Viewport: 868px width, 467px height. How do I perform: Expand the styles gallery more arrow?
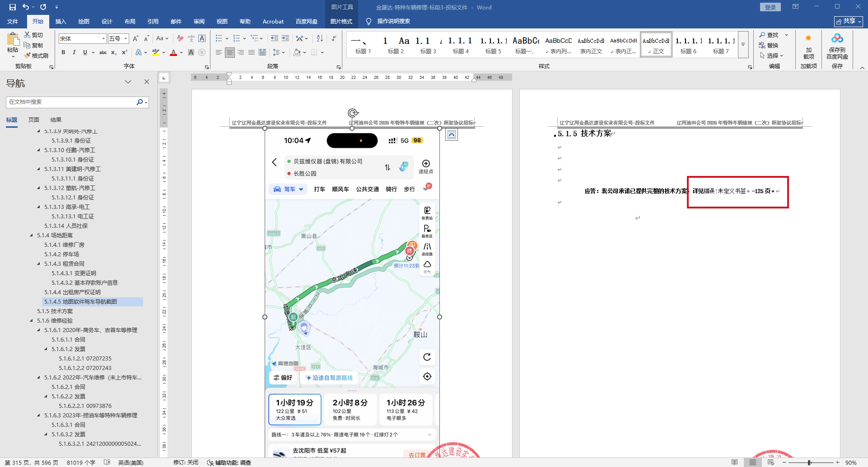[x=743, y=45]
